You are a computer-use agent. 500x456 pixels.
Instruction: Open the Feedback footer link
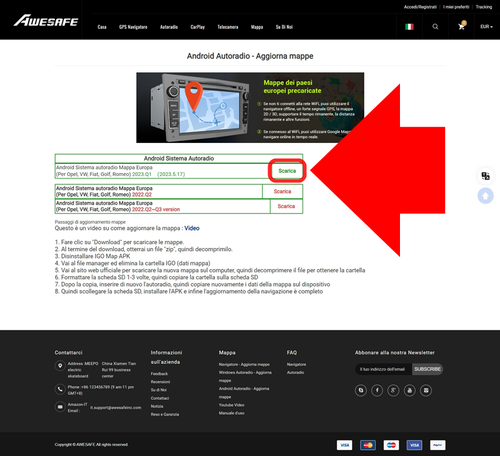(x=159, y=374)
